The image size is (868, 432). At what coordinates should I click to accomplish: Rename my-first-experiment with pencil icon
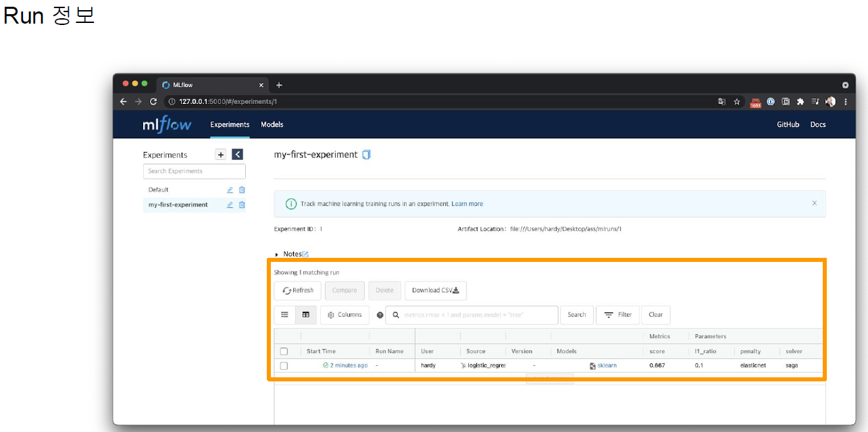tap(230, 205)
